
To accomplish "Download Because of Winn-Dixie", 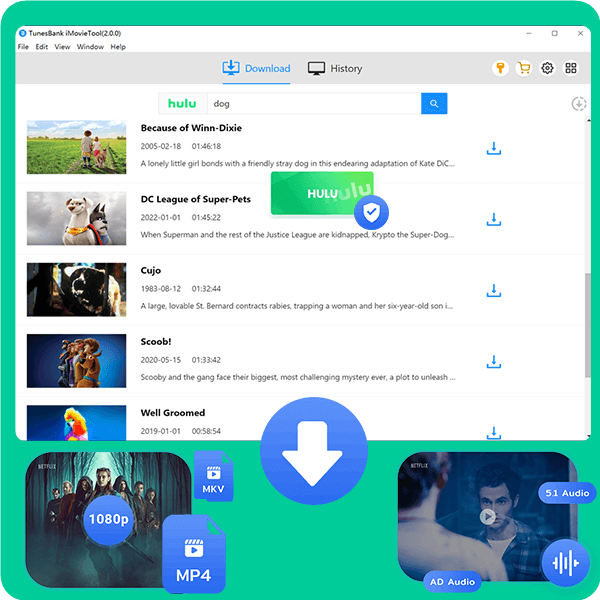I will point(494,148).
